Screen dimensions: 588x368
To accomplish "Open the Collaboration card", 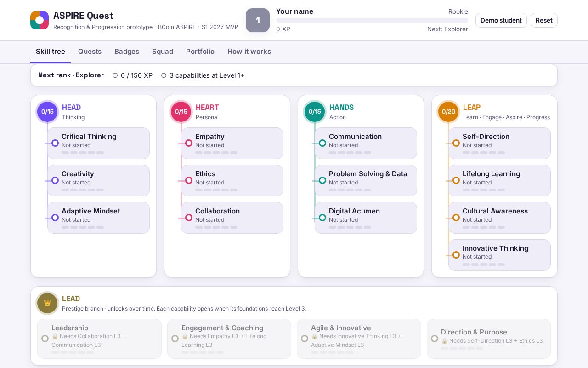I will [232, 218].
